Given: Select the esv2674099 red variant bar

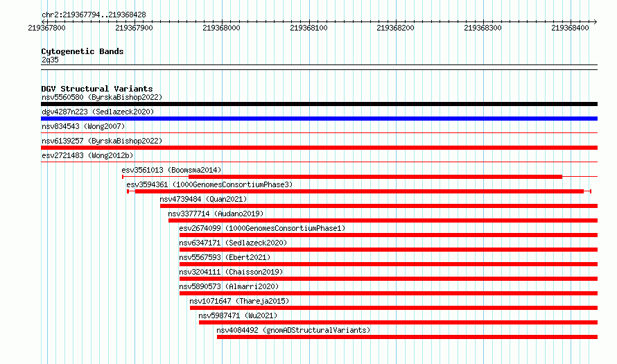Looking at the screenshot, I should pos(388,235).
